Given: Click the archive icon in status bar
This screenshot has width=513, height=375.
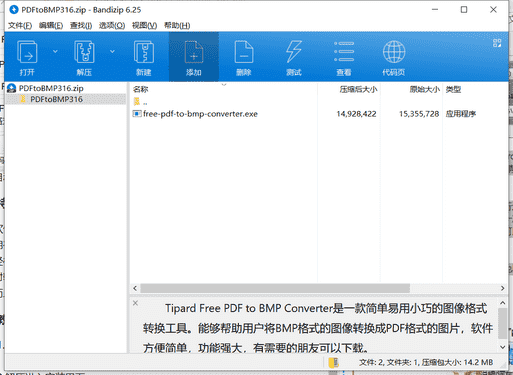Looking at the screenshot, I should click(x=333, y=363).
